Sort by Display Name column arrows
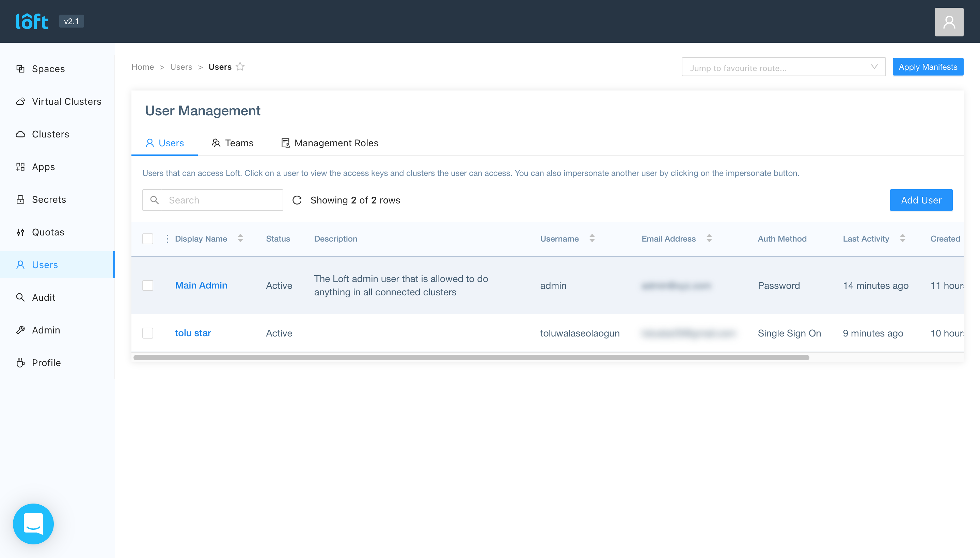 click(240, 239)
